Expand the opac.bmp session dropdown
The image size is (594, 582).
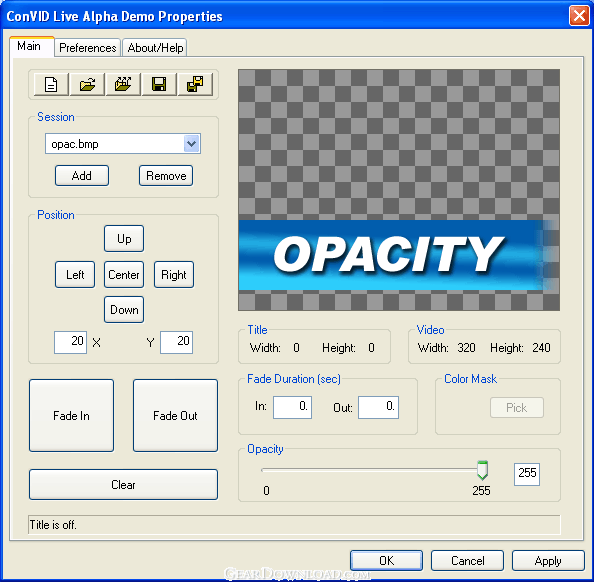(192, 144)
